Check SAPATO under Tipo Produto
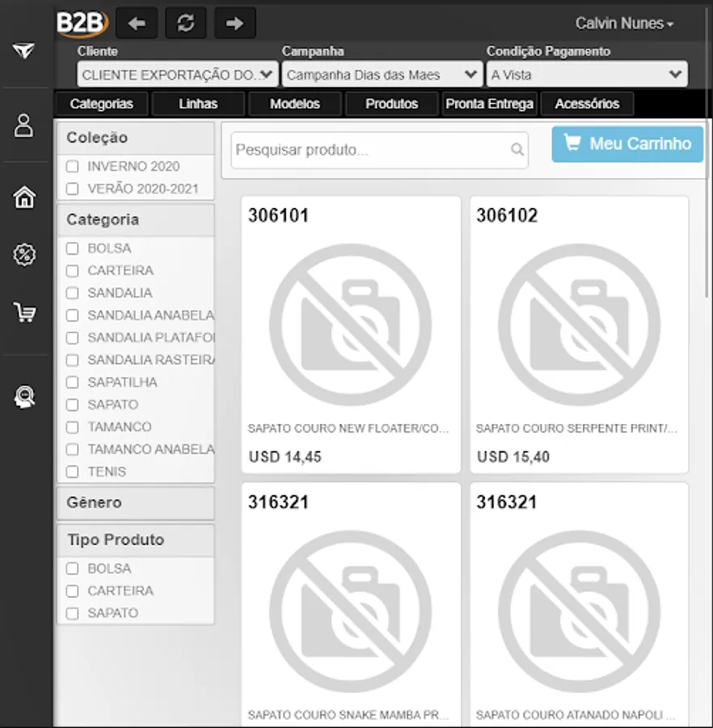This screenshot has width=713, height=728. click(73, 613)
